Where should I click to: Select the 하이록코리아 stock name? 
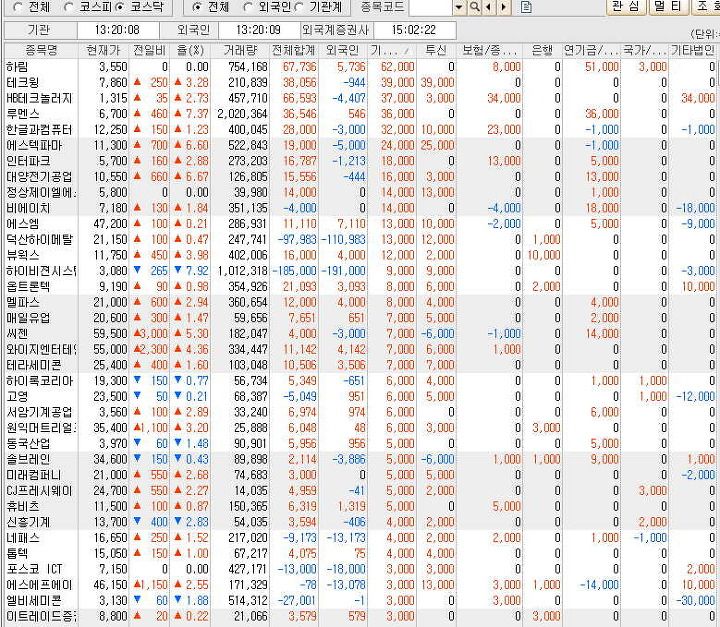click(39, 381)
